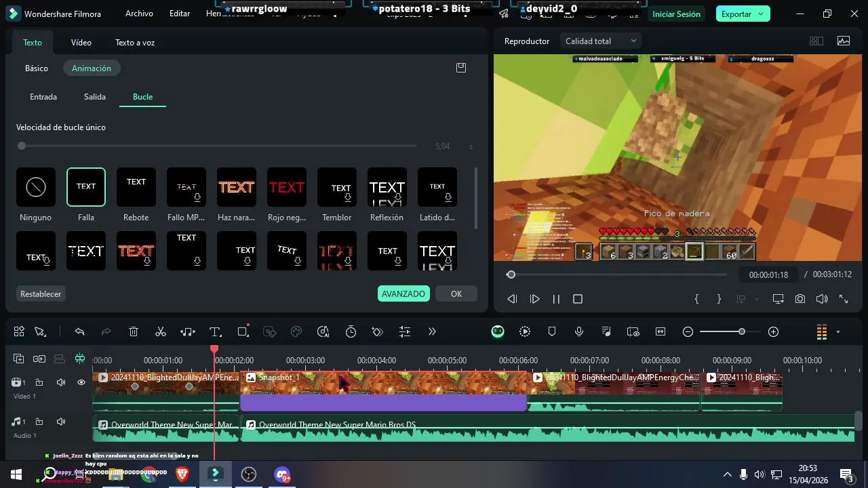Switch to the Salida animation tab

pyautogui.click(x=95, y=97)
